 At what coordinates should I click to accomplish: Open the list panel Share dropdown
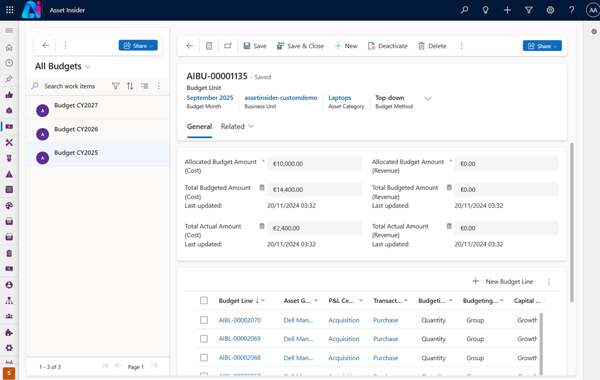click(138, 46)
